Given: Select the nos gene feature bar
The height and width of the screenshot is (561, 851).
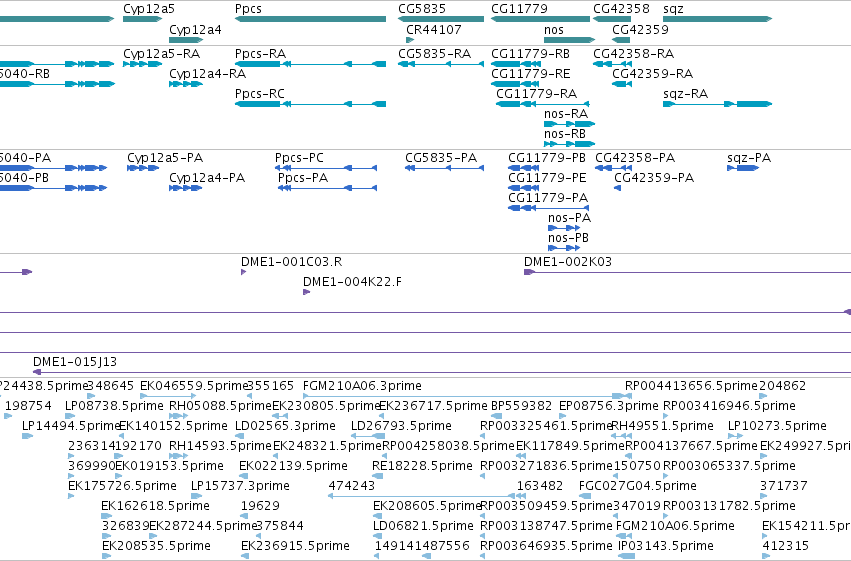Looking at the screenshot, I should 569,40.
